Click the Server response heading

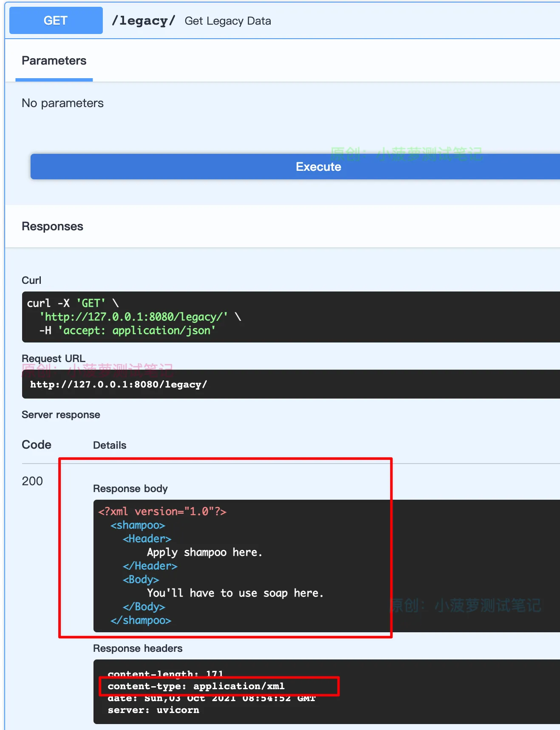pyautogui.click(x=61, y=415)
